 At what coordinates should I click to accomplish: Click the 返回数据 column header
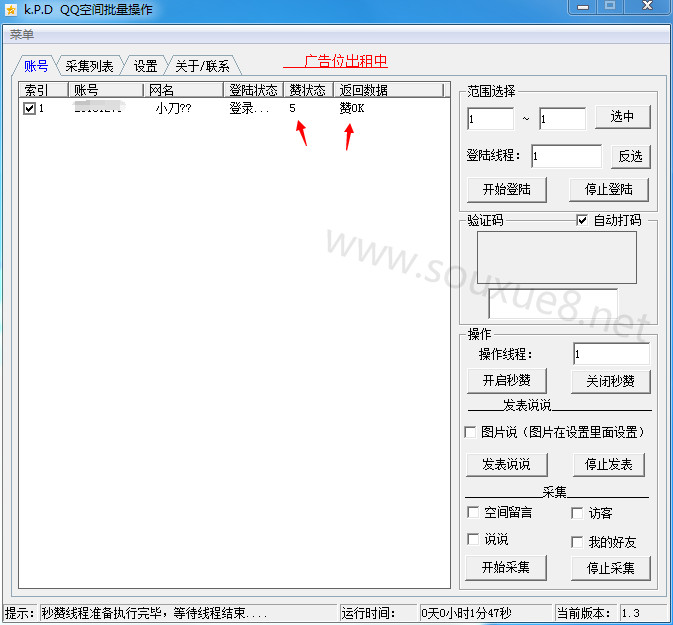click(388, 90)
